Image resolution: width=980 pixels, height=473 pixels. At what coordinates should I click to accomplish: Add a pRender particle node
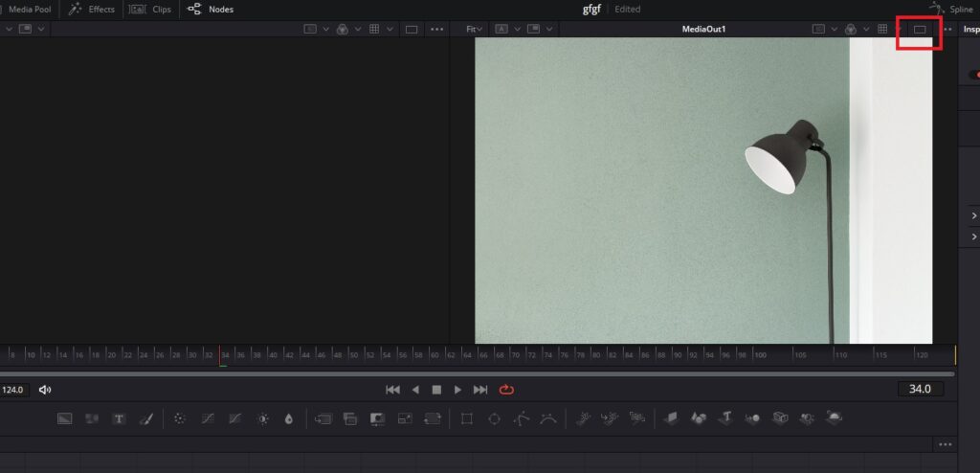636,418
